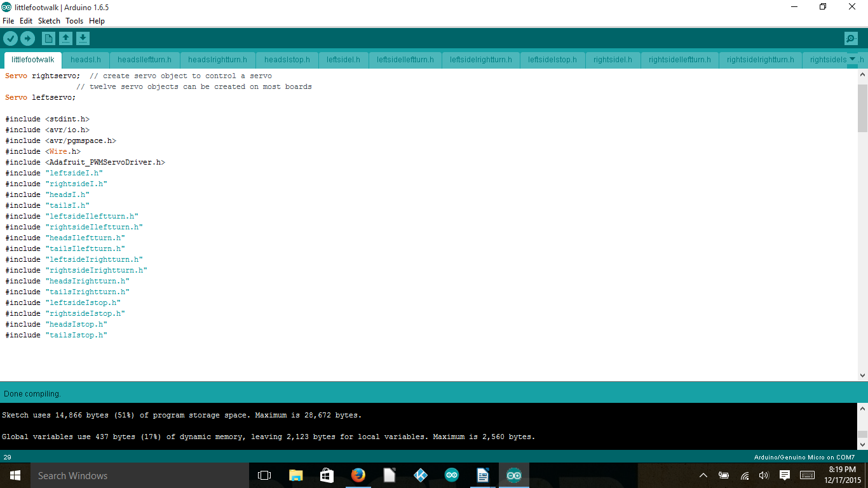Switch to the leftsideI.h tab
Image resolution: width=868 pixels, height=488 pixels.
pyautogui.click(x=343, y=60)
